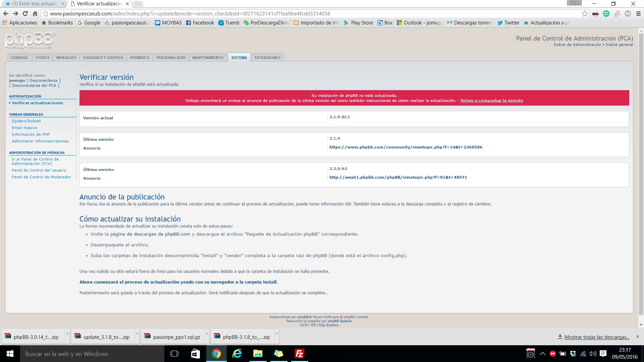The image size is (644, 362).
Task: Select Información de PHP in the sidebar
Action: point(31,134)
